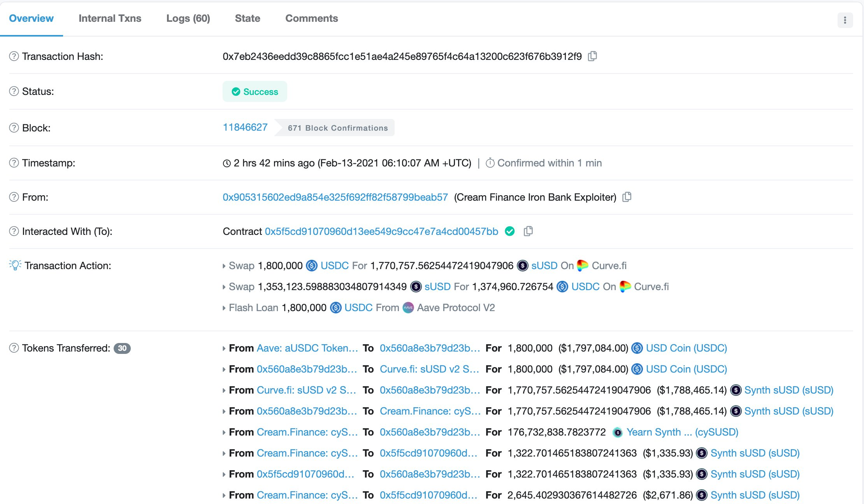Click the Aave Protocol V2 logo icon
The image size is (864, 504).
(408, 308)
